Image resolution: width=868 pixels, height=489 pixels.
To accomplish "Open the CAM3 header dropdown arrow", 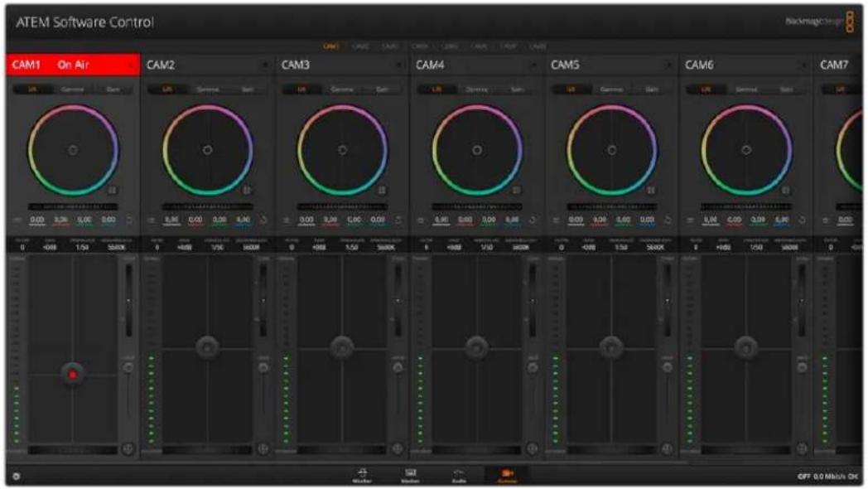I will point(400,65).
